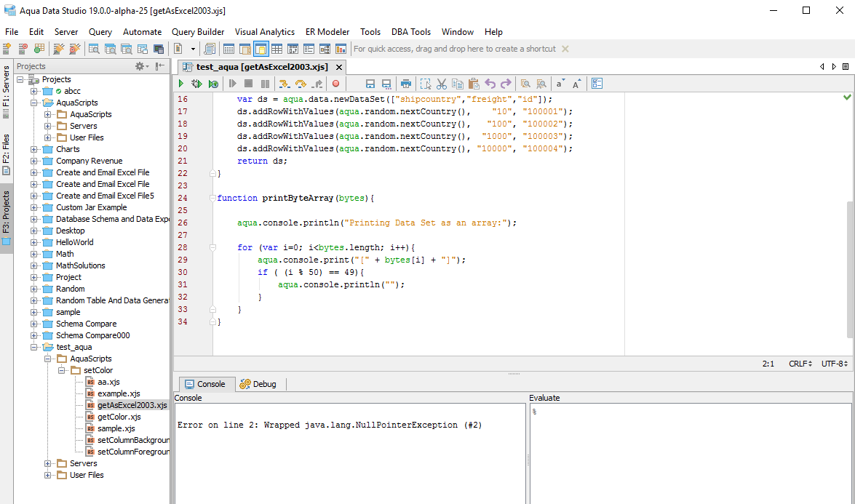The width and height of the screenshot is (855, 504).
Task: Open example.xjs in the project tree
Action: 119,393
